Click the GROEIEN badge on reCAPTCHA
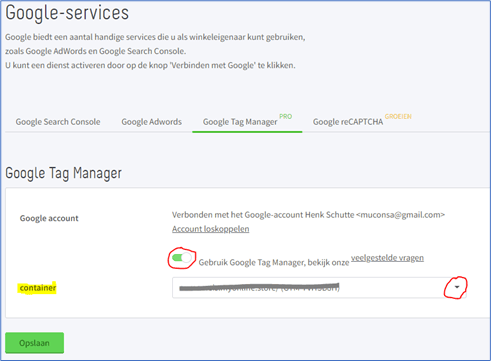This screenshot has width=491, height=361. (x=398, y=116)
